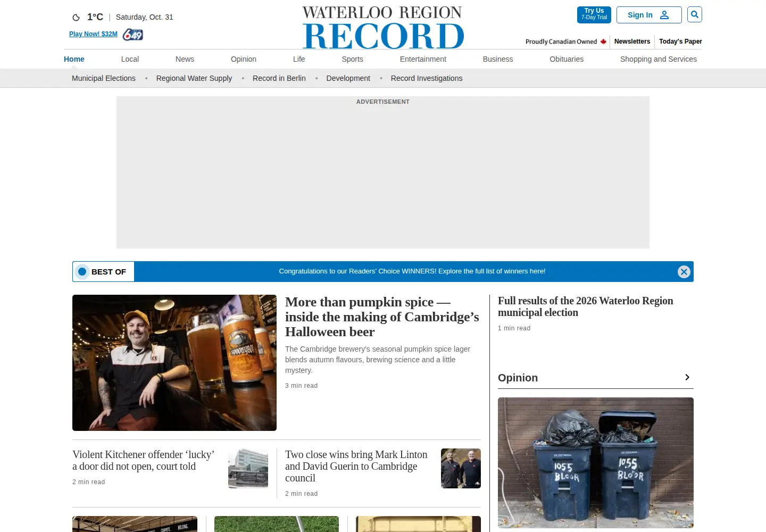Click the Saturday, Oct. 31 date
Image resolution: width=766 pixels, height=532 pixels.
click(145, 17)
